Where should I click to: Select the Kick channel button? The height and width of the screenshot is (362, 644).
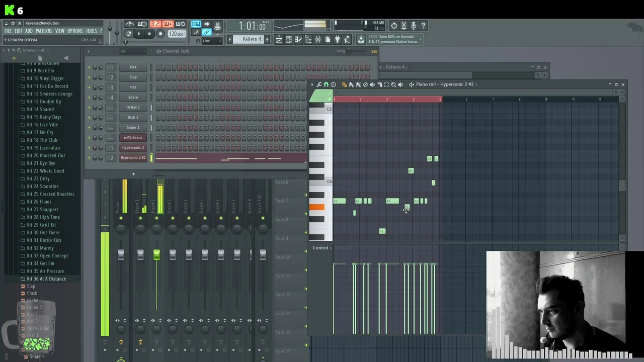tap(133, 67)
